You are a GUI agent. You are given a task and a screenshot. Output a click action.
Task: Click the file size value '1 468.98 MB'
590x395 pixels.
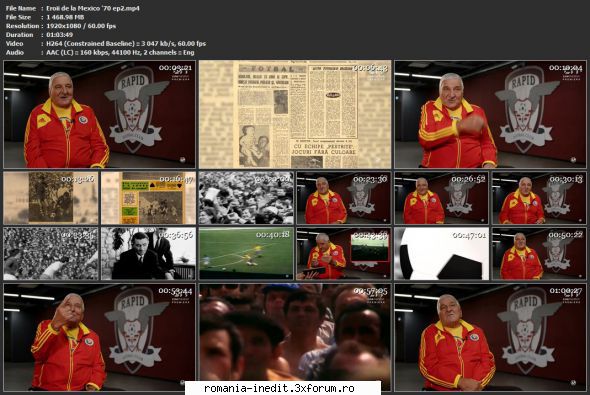65,17
